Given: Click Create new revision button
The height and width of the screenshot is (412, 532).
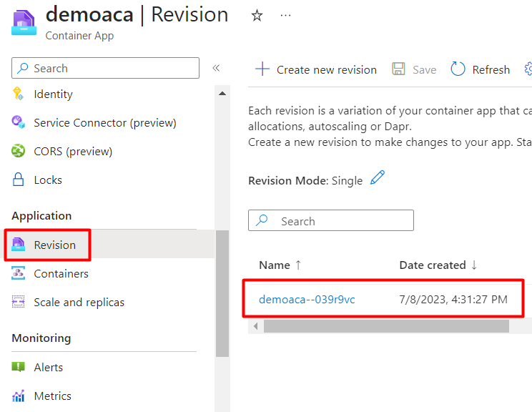Looking at the screenshot, I should [x=316, y=69].
